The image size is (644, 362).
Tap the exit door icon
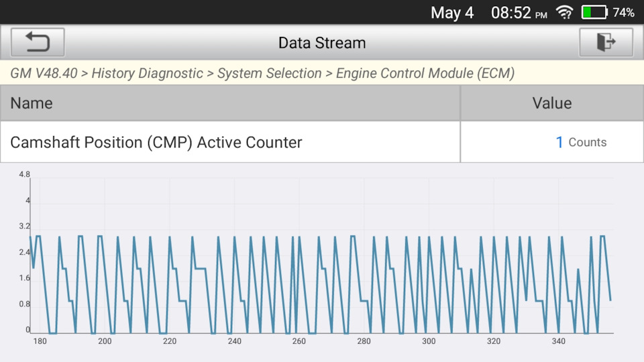click(x=606, y=43)
